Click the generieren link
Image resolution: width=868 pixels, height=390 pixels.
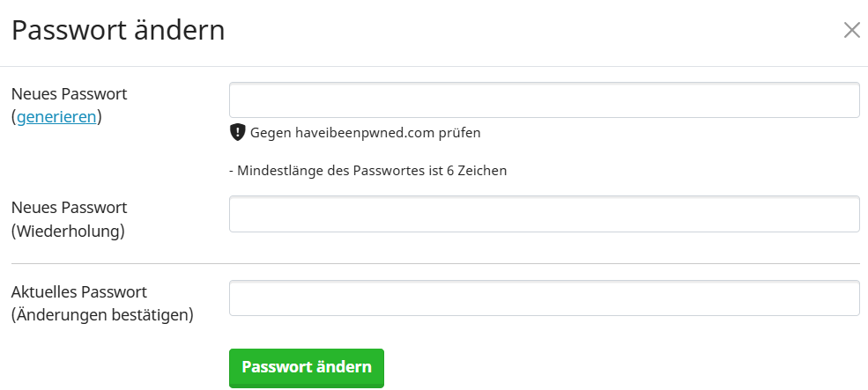[x=56, y=116]
